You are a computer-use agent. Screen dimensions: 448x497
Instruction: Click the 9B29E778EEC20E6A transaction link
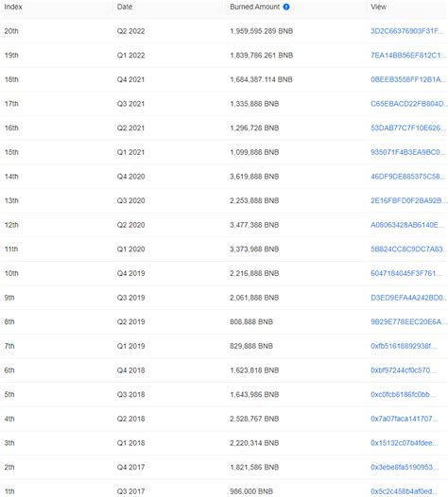tap(409, 321)
